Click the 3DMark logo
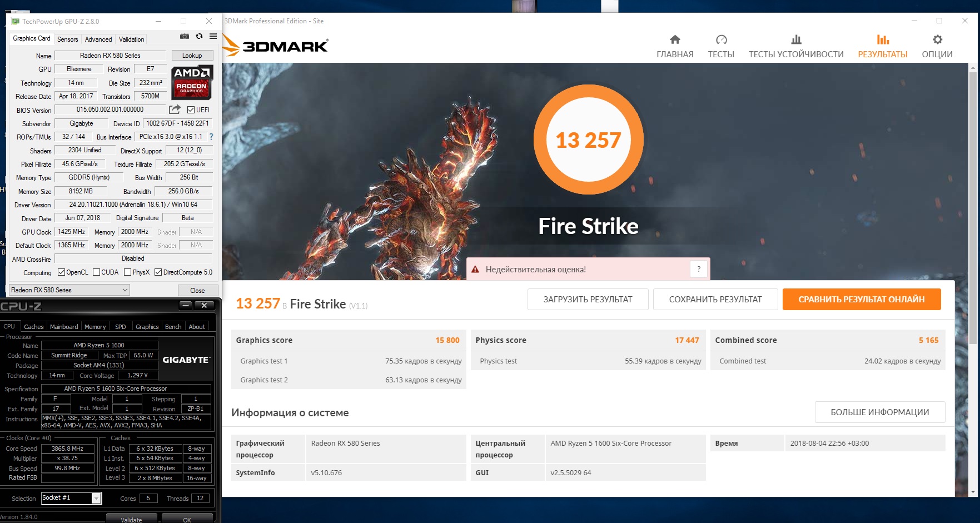980x523 pixels. 276,46
